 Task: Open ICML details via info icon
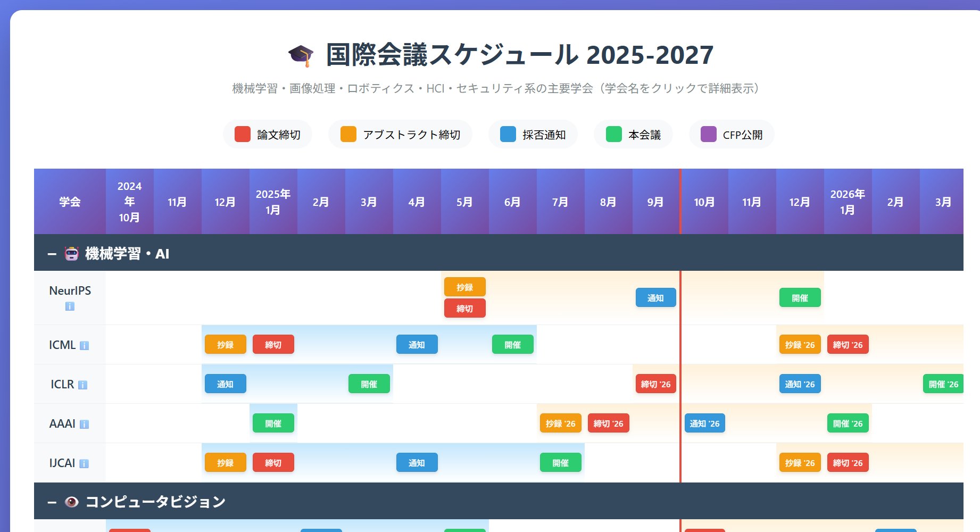click(x=84, y=346)
